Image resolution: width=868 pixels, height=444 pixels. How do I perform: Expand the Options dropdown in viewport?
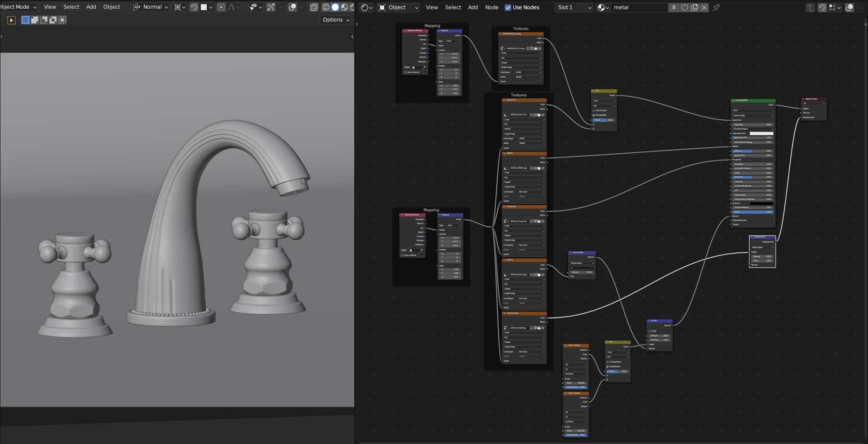click(x=336, y=20)
